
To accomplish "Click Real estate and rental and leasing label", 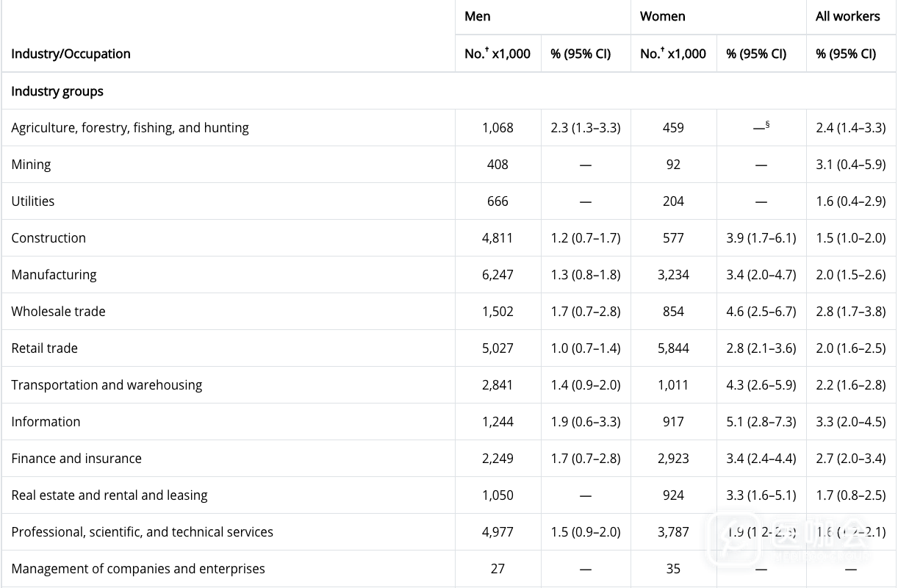I will click(109, 495).
